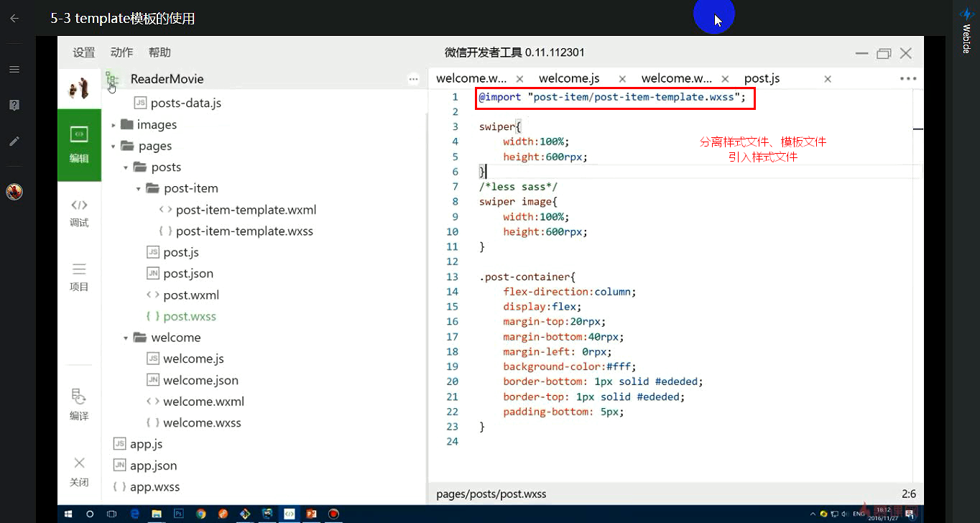The width and height of the screenshot is (980, 523).
Task: Open post.js in file tree
Action: click(181, 252)
